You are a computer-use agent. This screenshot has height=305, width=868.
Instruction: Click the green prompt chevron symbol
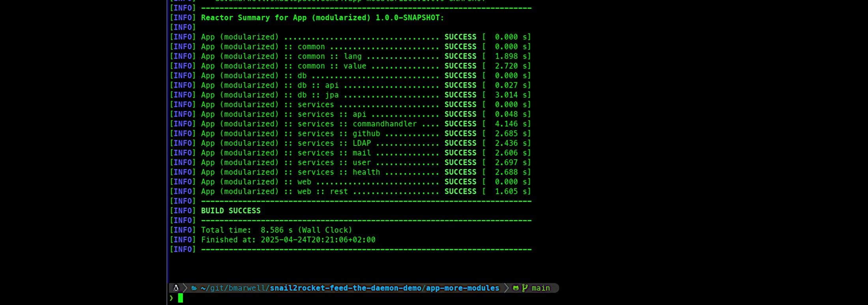coord(171,298)
